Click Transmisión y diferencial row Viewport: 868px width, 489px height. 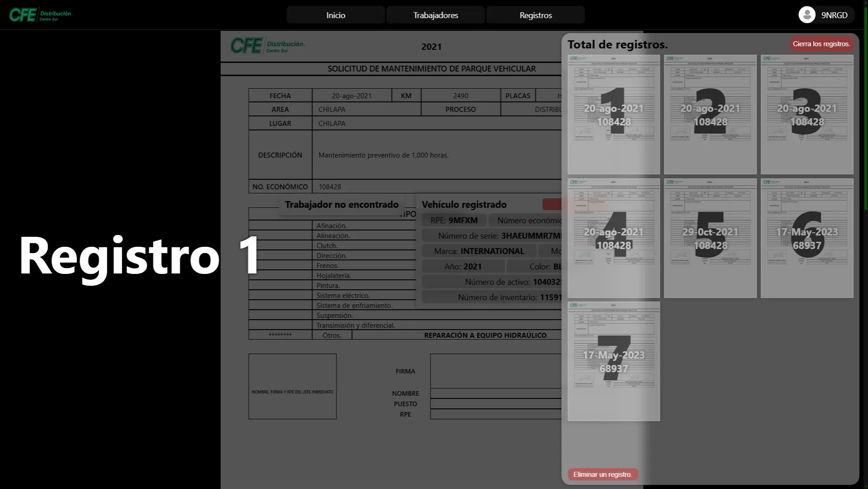point(405,325)
